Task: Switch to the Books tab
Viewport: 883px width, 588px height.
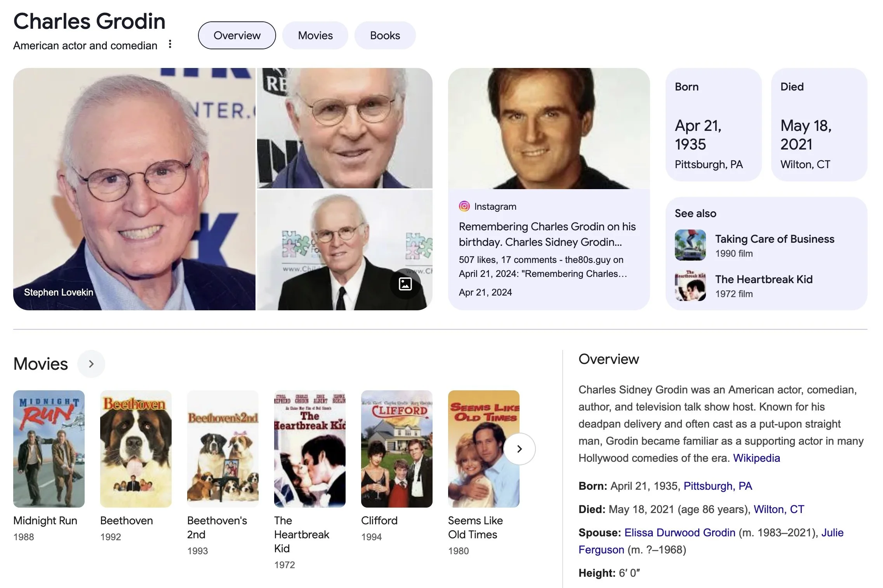Action: click(x=385, y=35)
